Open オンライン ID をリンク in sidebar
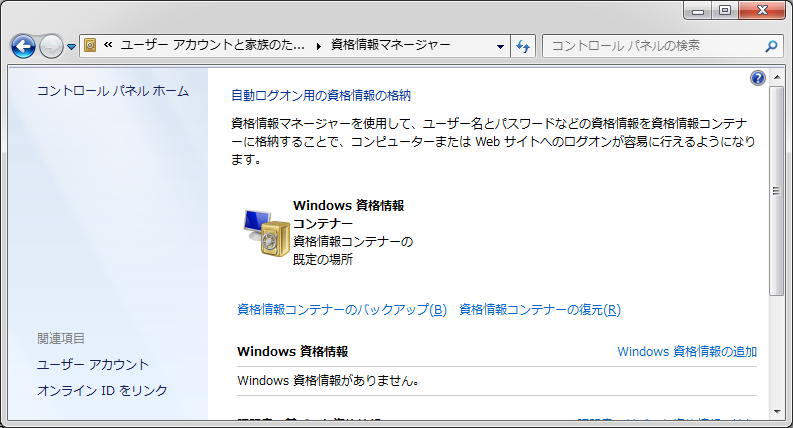Image resolution: width=793 pixels, height=428 pixels. pos(102,391)
